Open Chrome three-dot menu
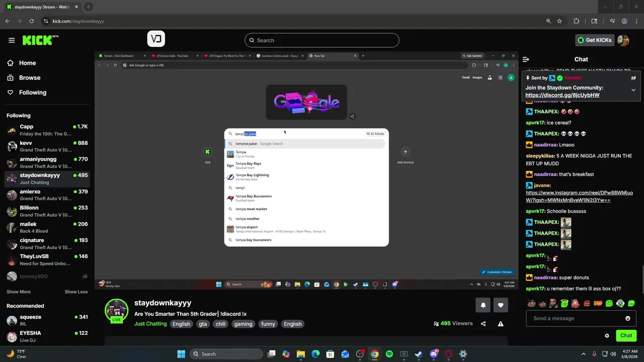The width and height of the screenshot is (644, 362). pos(636,21)
